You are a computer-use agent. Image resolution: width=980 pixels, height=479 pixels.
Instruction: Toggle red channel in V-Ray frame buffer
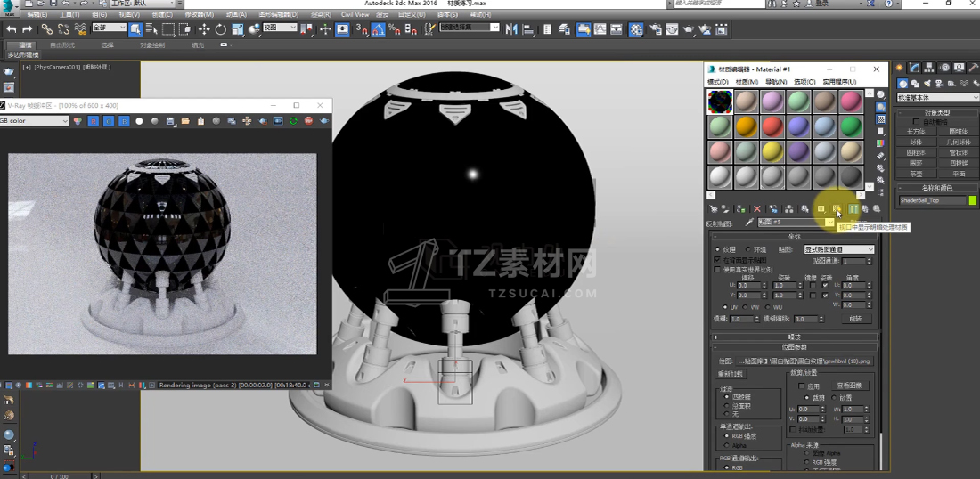pyautogui.click(x=93, y=121)
